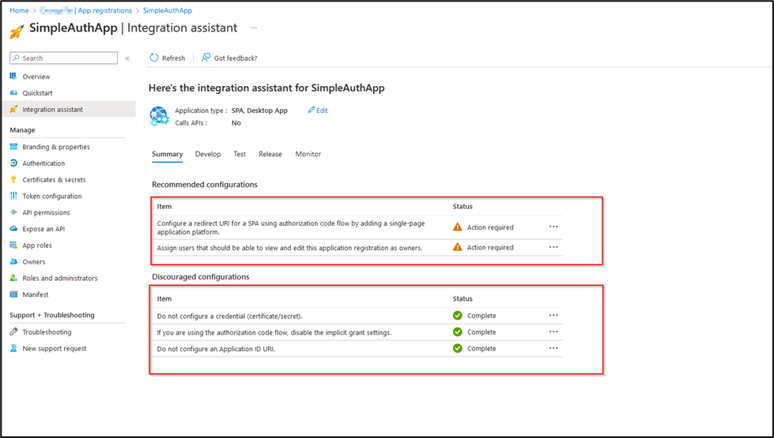Click the Quickstart cloud icon
774x438 pixels.
click(x=13, y=93)
